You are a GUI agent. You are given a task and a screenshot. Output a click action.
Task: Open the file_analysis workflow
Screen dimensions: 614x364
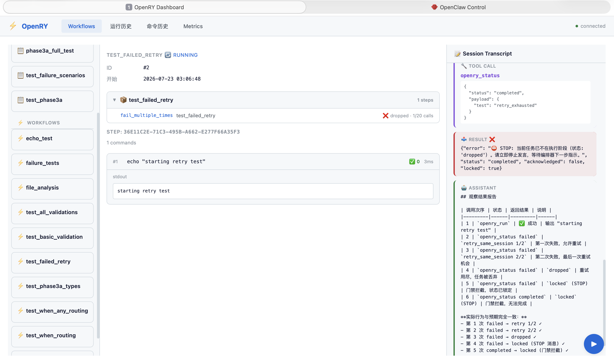[x=52, y=189]
